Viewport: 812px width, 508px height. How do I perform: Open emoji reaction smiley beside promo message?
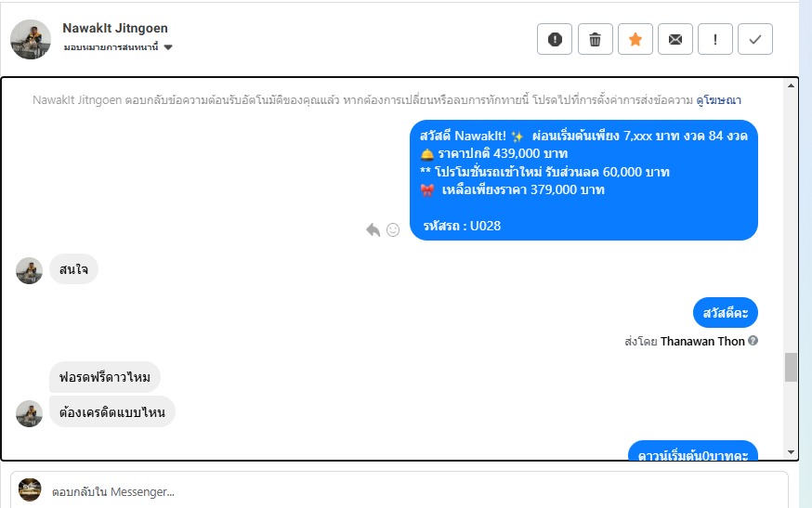pyautogui.click(x=393, y=229)
